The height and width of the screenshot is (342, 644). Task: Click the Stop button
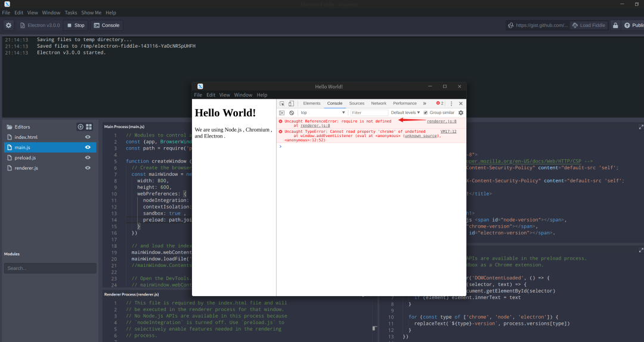76,25
